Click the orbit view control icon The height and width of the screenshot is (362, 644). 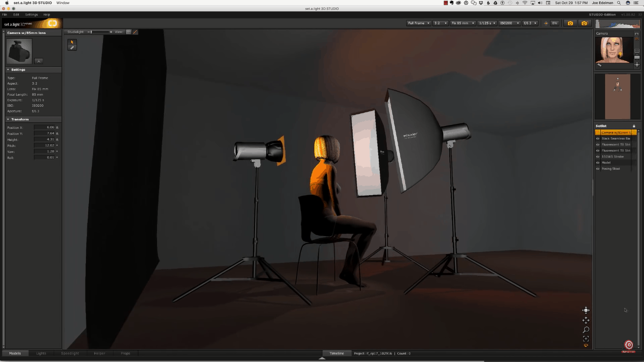(586, 310)
